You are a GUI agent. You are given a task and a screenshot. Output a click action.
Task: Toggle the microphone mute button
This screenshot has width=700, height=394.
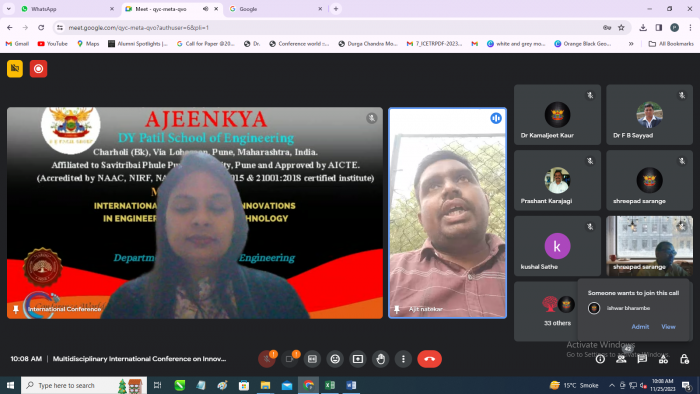point(267,359)
